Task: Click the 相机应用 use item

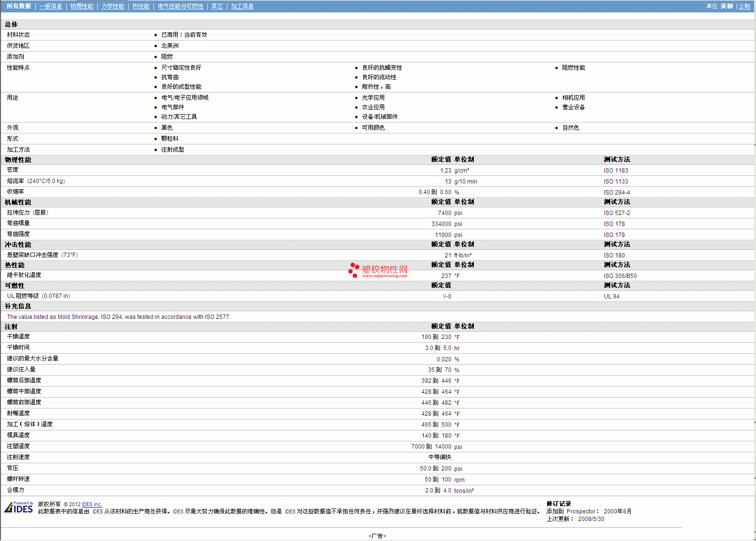Action: pos(573,98)
